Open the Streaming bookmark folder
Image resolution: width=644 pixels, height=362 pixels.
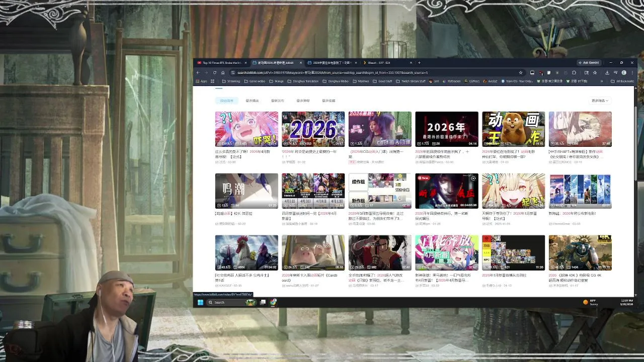[x=231, y=81]
